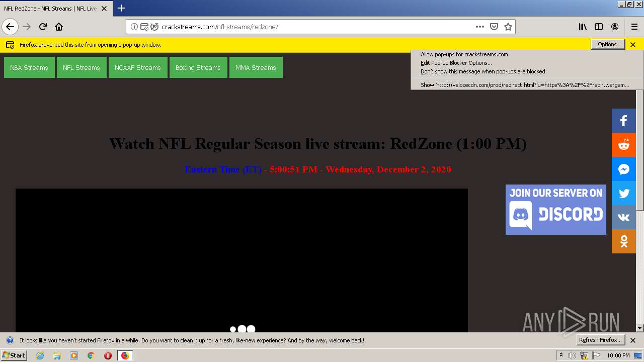Open the Firefox hamburger menu

click(x=634, y=27)
